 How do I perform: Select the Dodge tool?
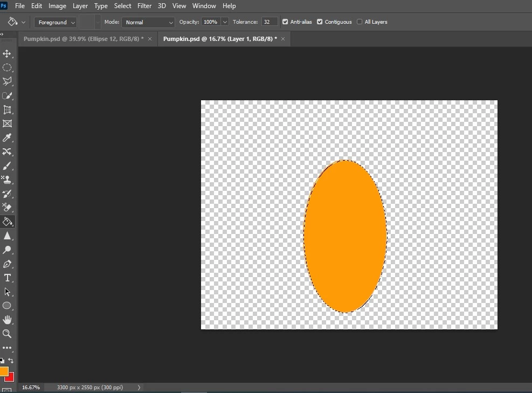[x=7, y=250]
